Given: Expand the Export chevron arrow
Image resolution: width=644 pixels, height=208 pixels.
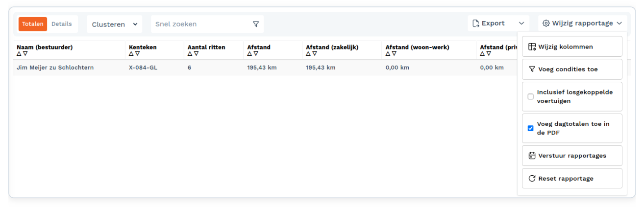Looking at the screenshot, I should pos(521,23).
